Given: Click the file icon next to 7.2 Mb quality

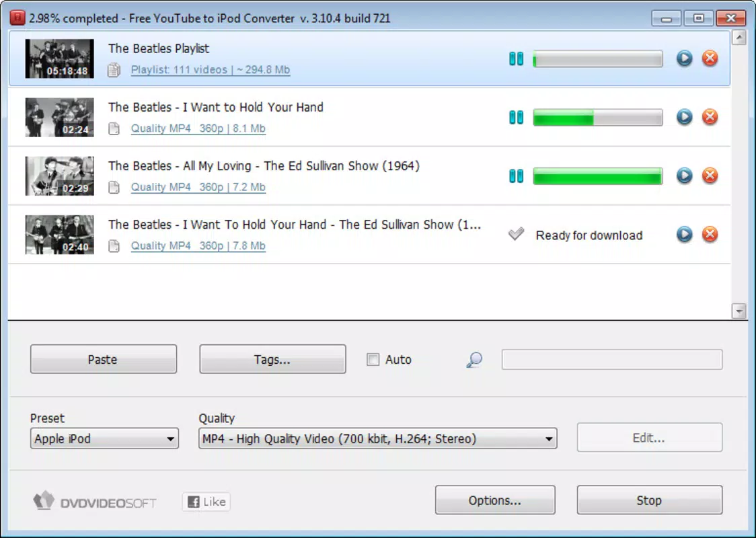Looking at the screenshot, I should tap(114, 187).
